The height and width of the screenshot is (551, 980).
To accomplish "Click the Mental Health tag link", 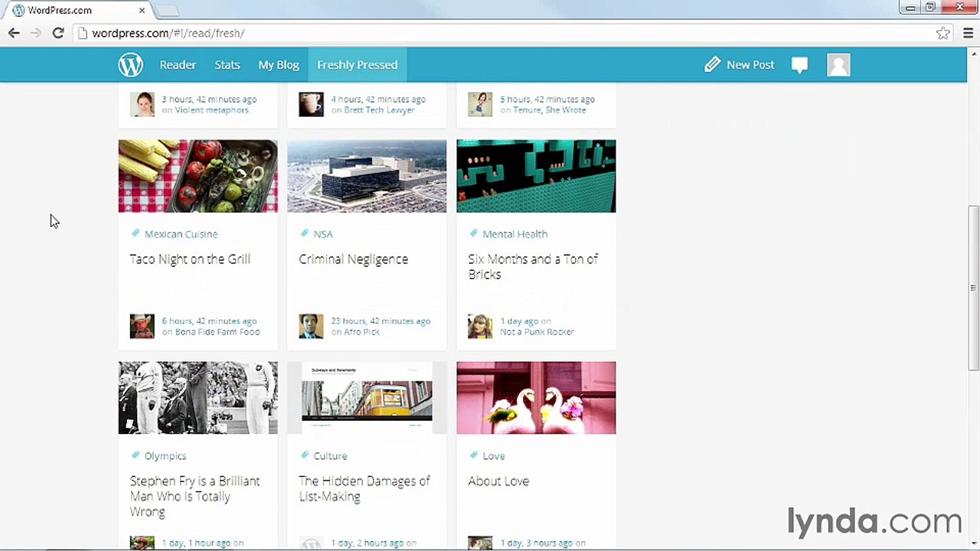I will [514, 234].
